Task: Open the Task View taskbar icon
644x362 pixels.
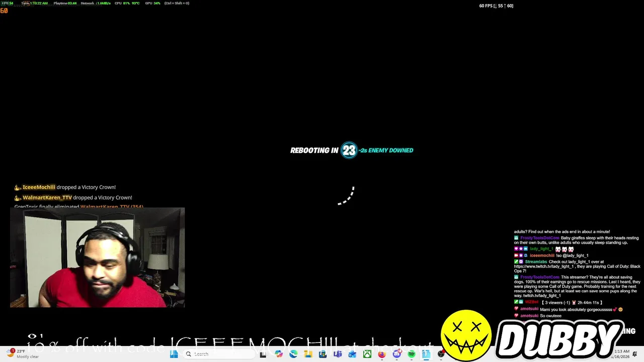Action: pos(263,354)
